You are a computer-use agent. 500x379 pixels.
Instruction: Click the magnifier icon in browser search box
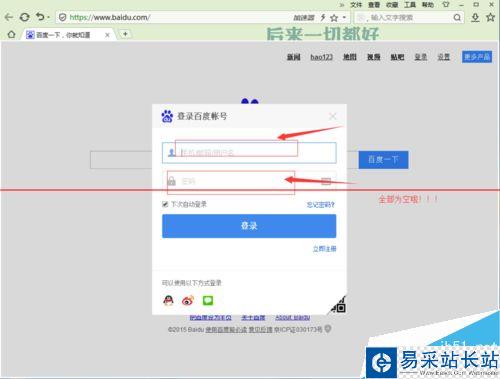[x=457, y=17]
